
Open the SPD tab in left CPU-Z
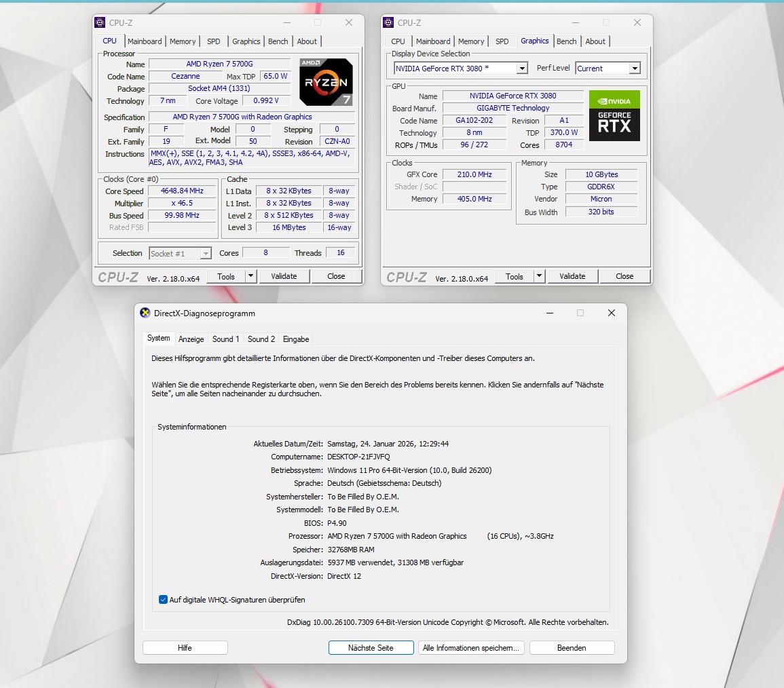tap(214, 41)
